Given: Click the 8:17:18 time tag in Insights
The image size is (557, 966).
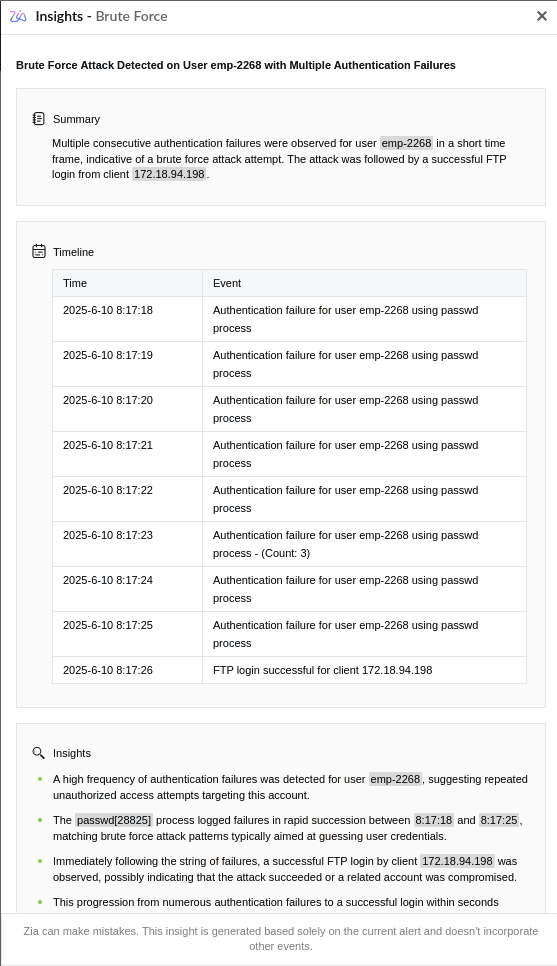Looking at the screenshot, I should coord(434,820).
